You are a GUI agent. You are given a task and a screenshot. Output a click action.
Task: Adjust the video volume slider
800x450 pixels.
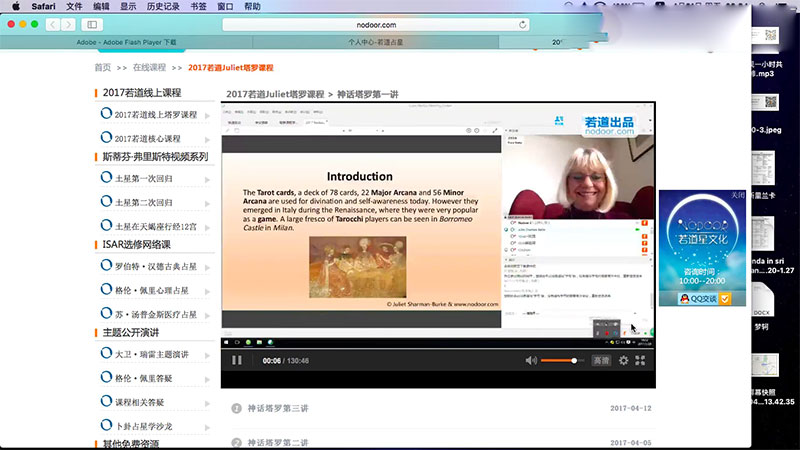562,361
